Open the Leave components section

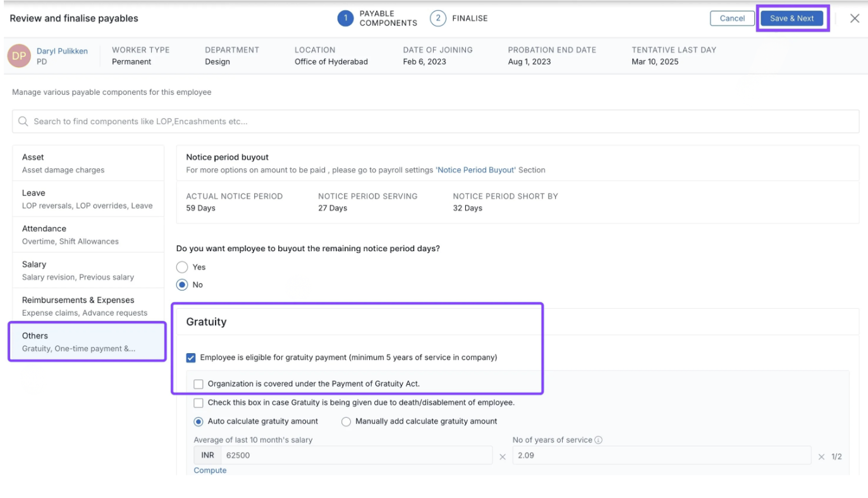click(88, 199)
